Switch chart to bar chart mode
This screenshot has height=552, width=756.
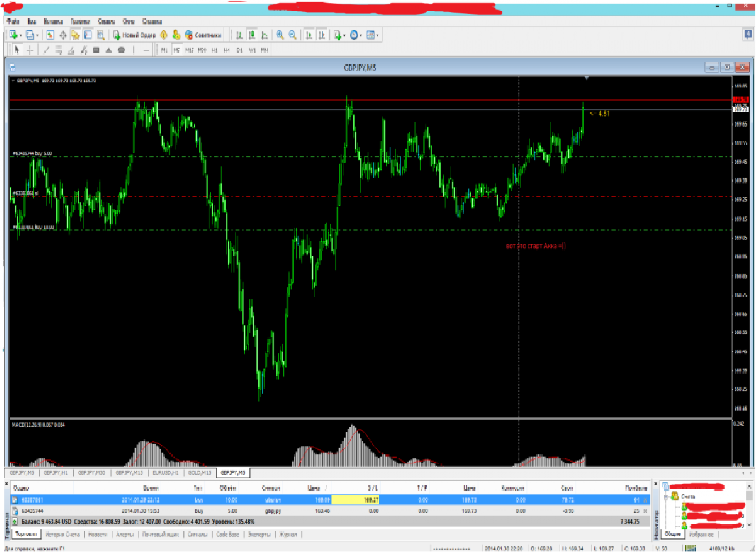click(x=240, y=35)
